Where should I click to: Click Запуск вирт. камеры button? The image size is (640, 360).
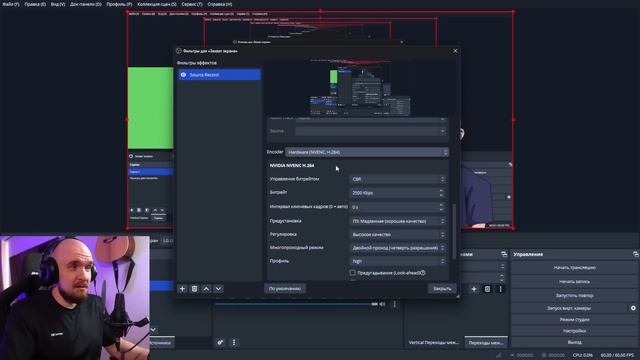coord(569,308)
